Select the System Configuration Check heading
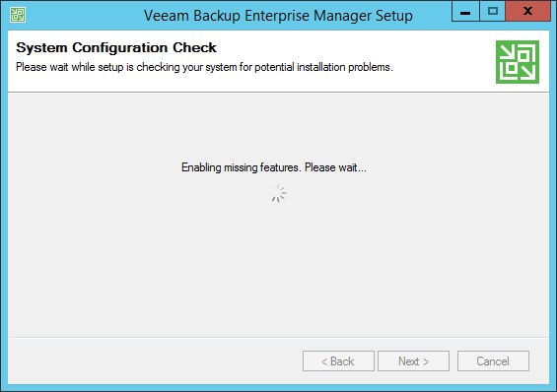This screenshot has width=557, height=392. [x=116, y=47]
